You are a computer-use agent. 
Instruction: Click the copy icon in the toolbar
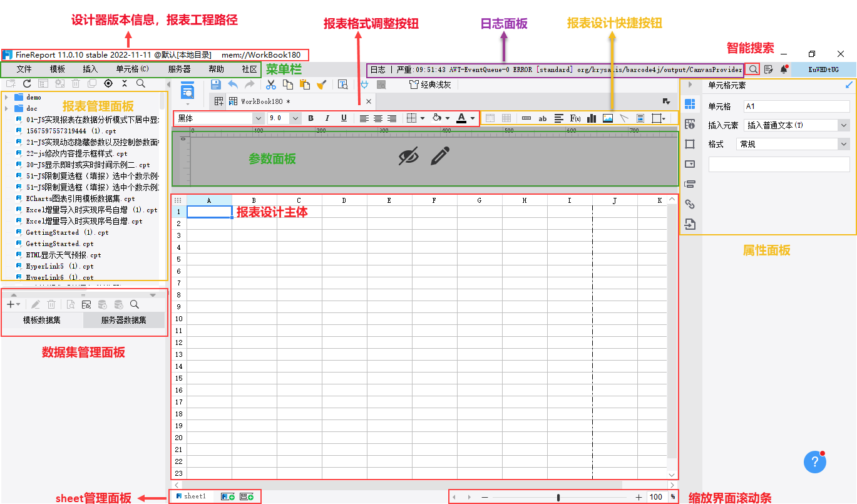coord(288,85)
